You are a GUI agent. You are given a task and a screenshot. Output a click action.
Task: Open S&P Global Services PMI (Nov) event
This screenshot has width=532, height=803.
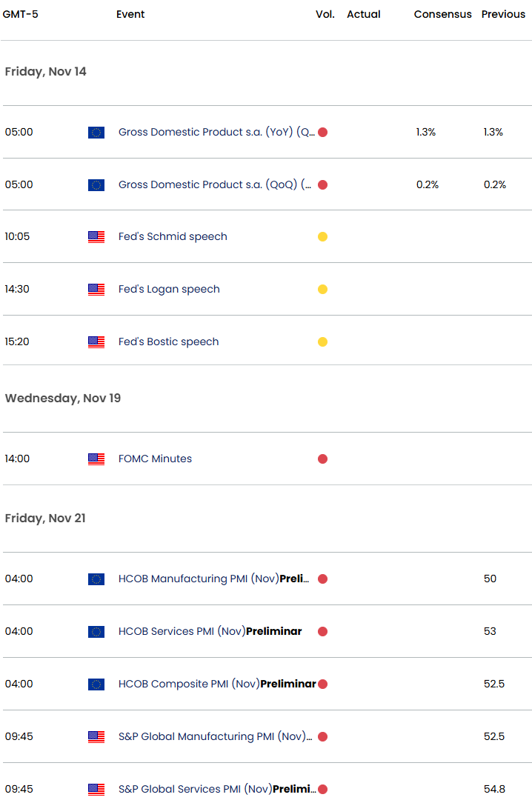coord(216,790)
